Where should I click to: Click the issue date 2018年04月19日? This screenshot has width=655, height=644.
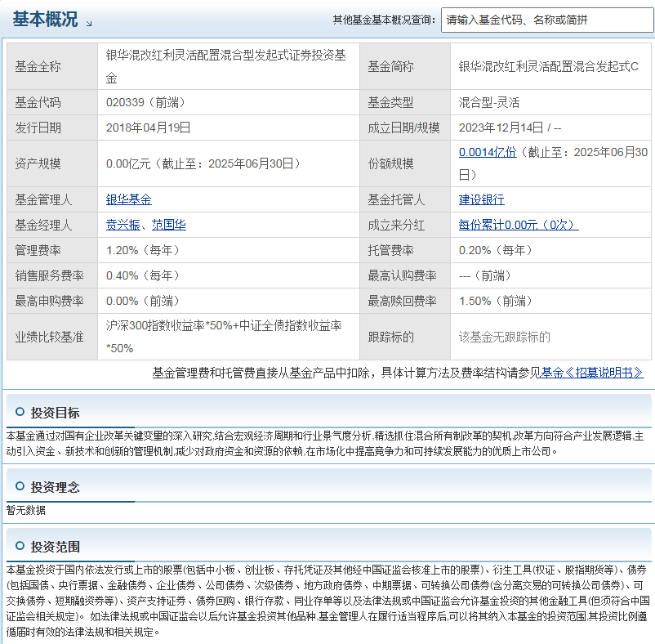click(x=149, y=127)
